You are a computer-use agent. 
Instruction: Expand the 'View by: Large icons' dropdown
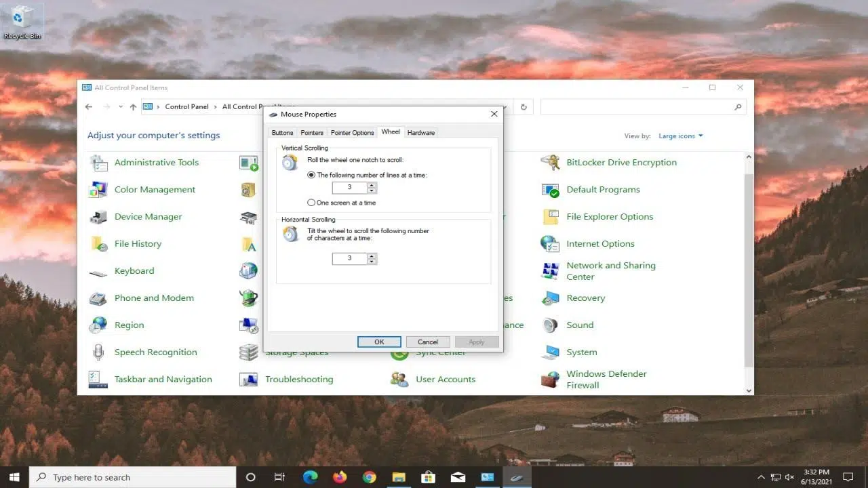681,136
